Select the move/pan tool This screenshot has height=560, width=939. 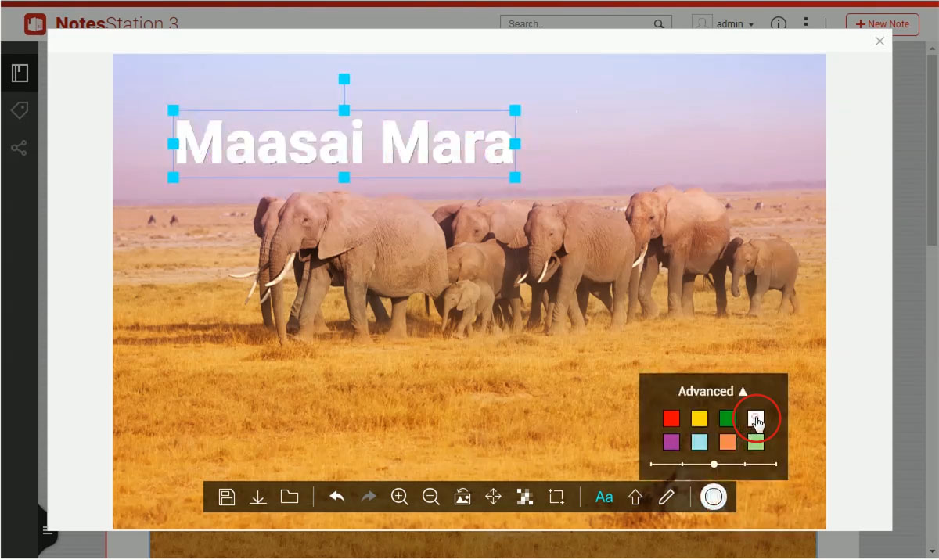[493, 497]
